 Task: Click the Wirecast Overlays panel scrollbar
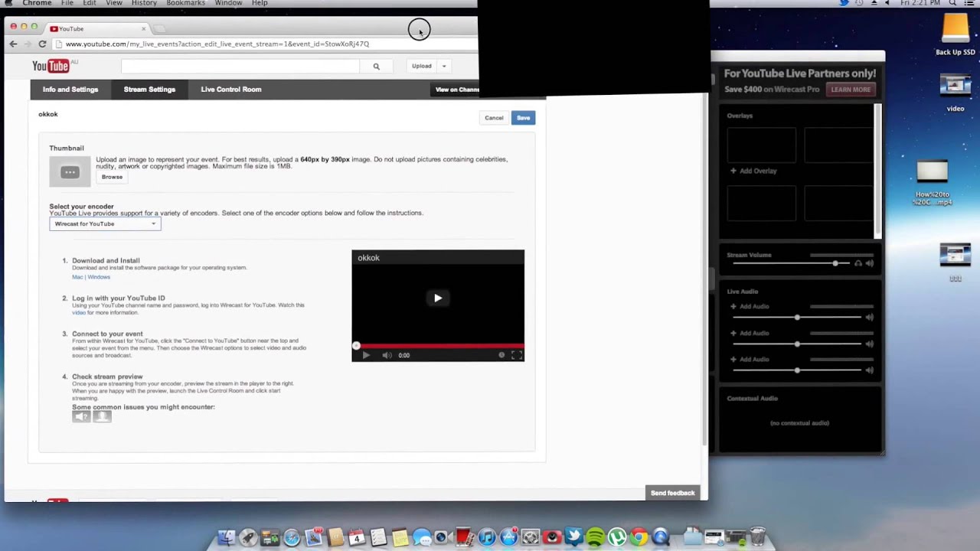(878, 171)
